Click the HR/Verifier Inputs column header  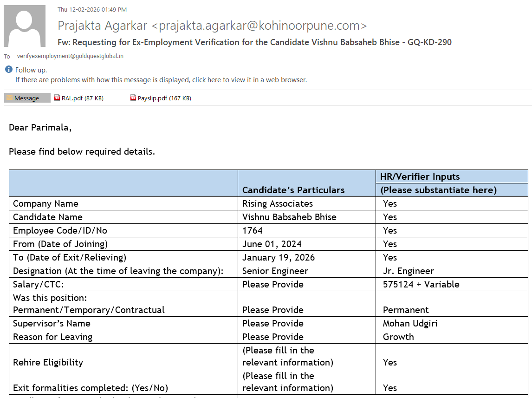(420, 176)
